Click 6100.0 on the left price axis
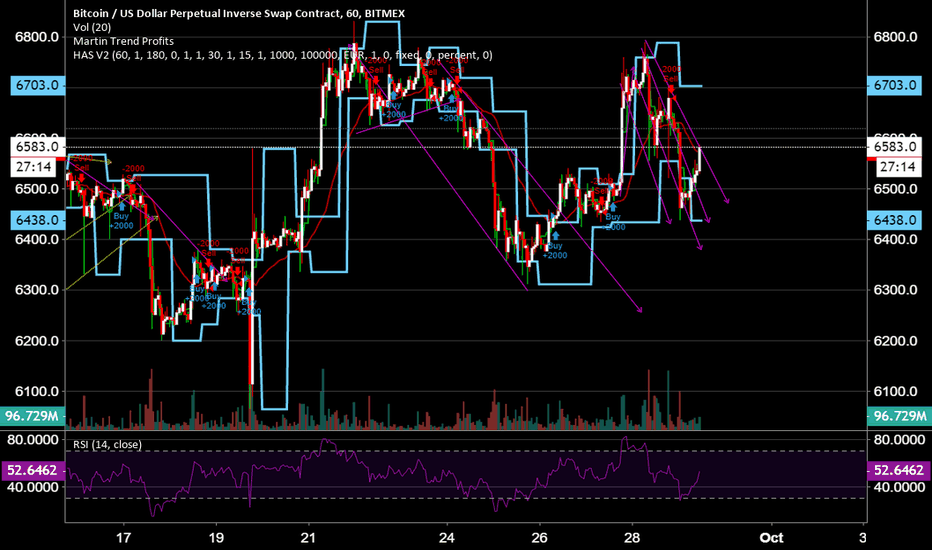 [x=37, y=392]
